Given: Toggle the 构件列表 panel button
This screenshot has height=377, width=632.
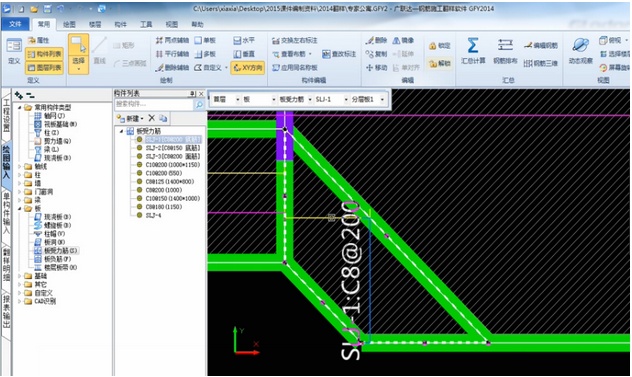Looking at the screenshot, I should point(44,54).
